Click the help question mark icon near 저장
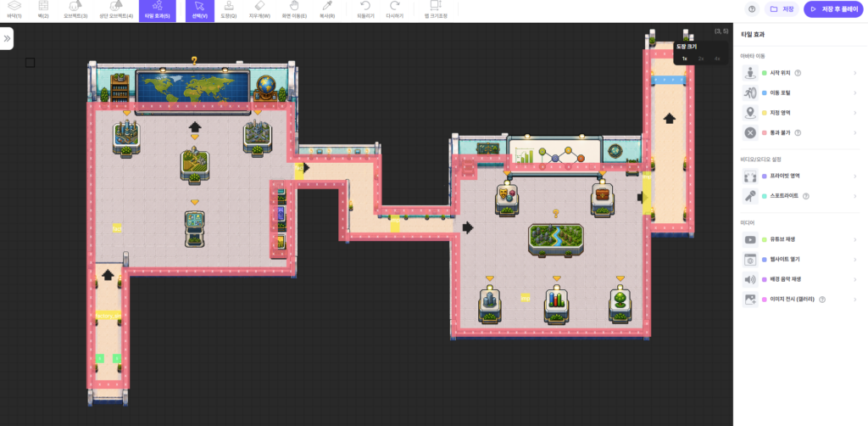The height and width of the screenshot is (426, 868). click(752, 8)
